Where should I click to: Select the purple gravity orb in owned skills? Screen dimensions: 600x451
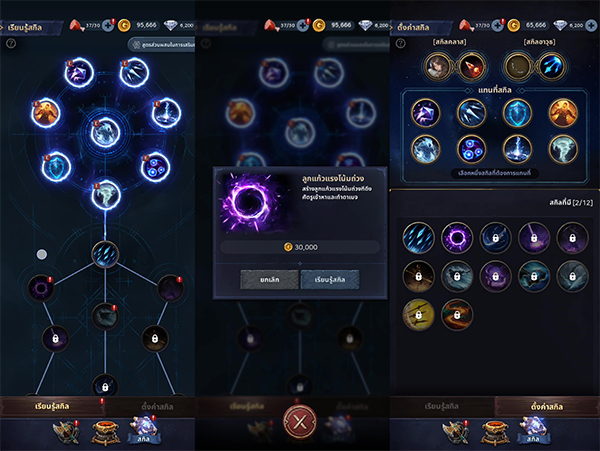pyautogui.click(x=457, y=238)
